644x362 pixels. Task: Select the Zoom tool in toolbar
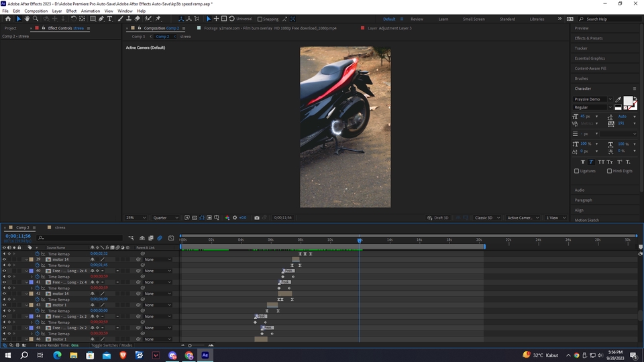[x=35, y=19]
